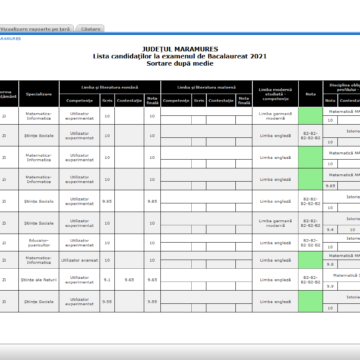Viewport: 360px width, 360px height.
Task: Click the 9.55 Scris grade
Action: 107,302
